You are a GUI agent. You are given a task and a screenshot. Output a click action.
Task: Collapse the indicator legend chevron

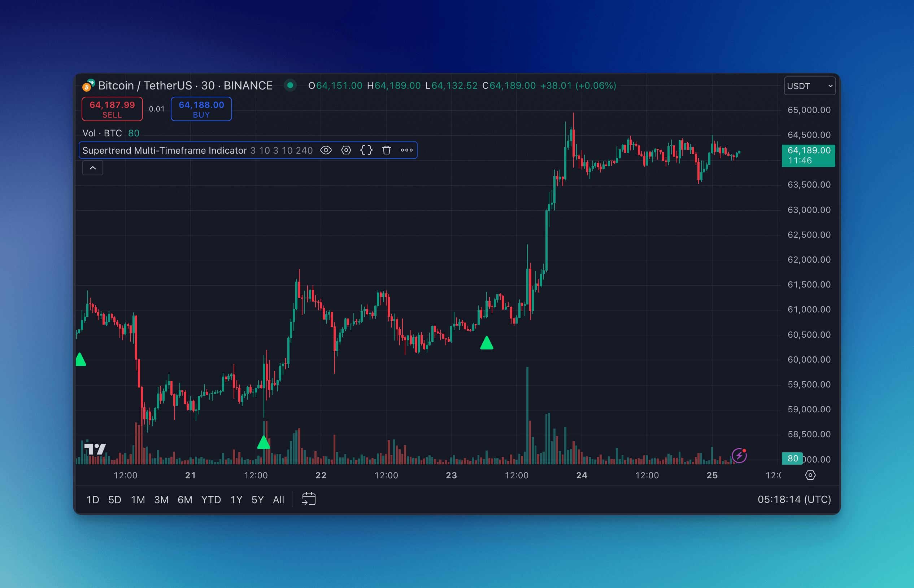click(92, 168)
